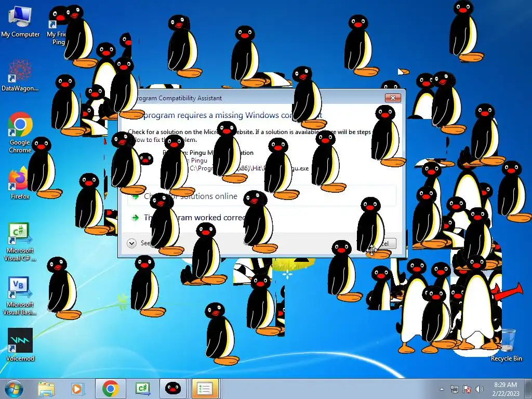Choose the check for solutions online option
Screen dimensions: 532x399
pos(262,196)
